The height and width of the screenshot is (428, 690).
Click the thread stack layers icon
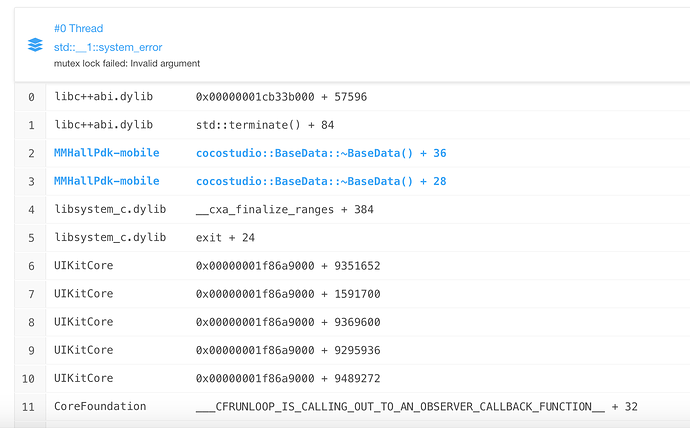click(x=35, y=45)
